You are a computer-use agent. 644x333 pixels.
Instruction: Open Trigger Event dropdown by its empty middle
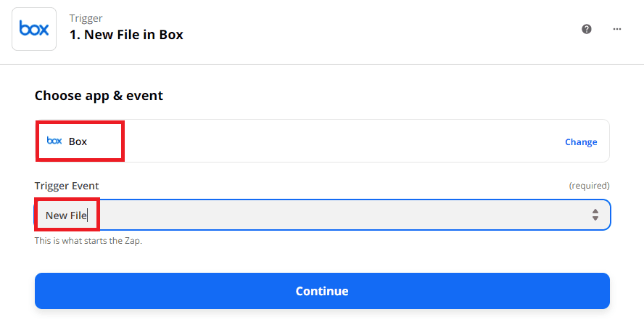(x=326, y=215)
